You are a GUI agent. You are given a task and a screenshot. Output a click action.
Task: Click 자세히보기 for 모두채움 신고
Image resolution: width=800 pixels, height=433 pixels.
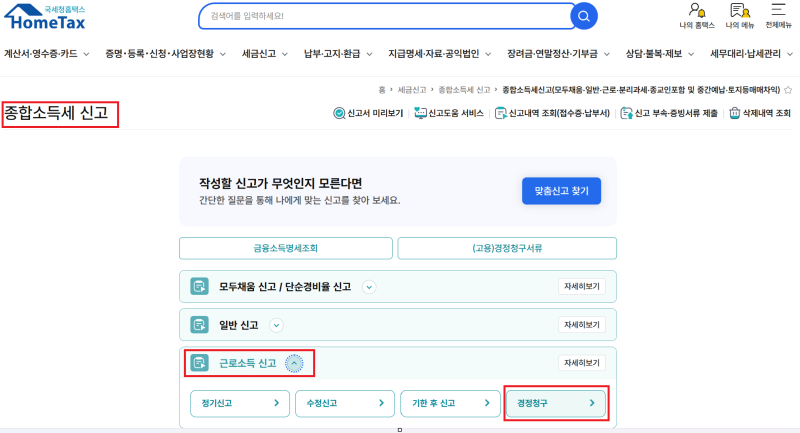(582, 287)
